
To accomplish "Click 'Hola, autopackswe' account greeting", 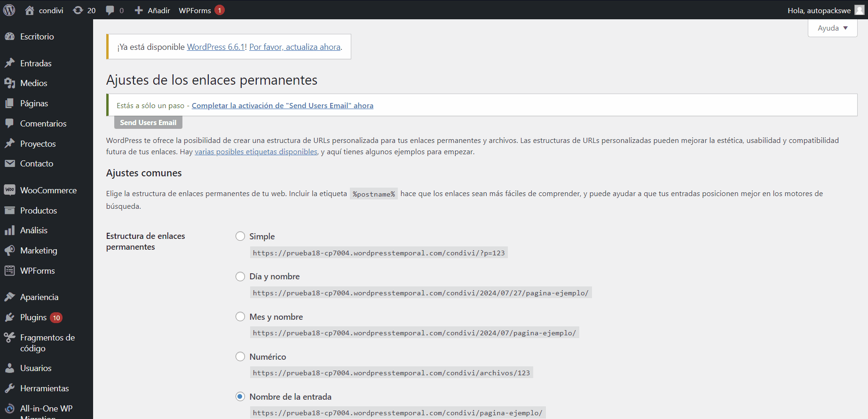I will click(819, 10).
